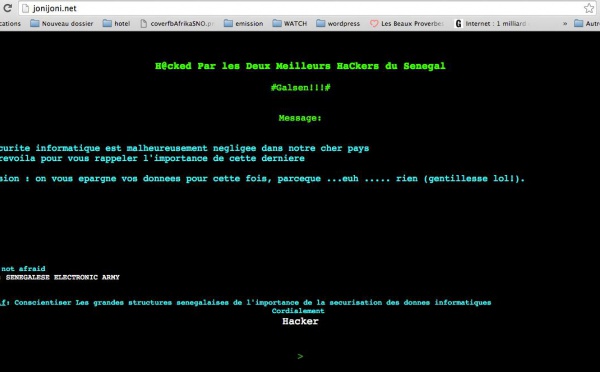Open the Nouveau dossier bookmarks folder

62,23
